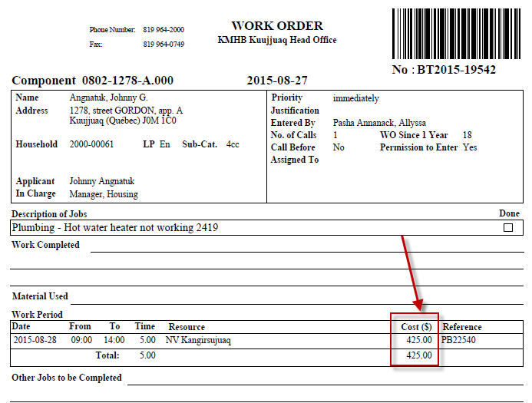Screen dimensions: 532x403
Task: Check the Done box for the plumbing job
Action: (507, 228)
